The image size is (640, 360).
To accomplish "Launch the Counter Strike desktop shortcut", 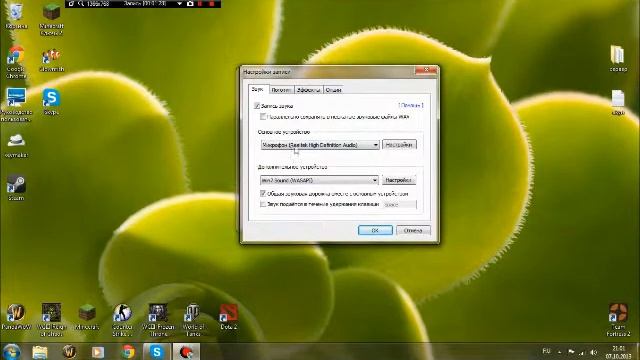I will pyautogui.click(x=122, y=320).
